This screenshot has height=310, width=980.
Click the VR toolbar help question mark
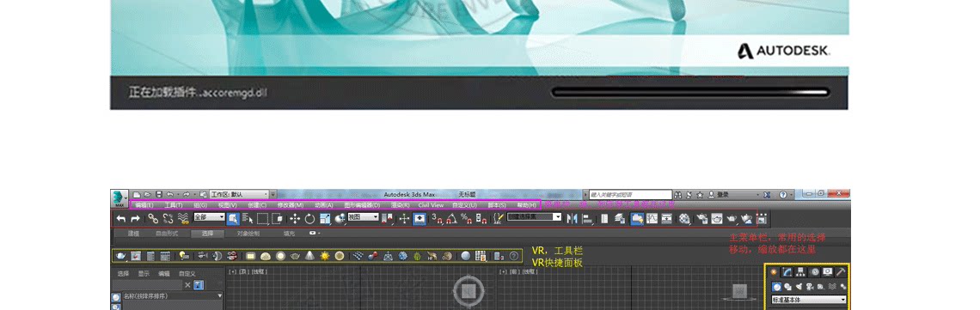(x=514, y=256)
